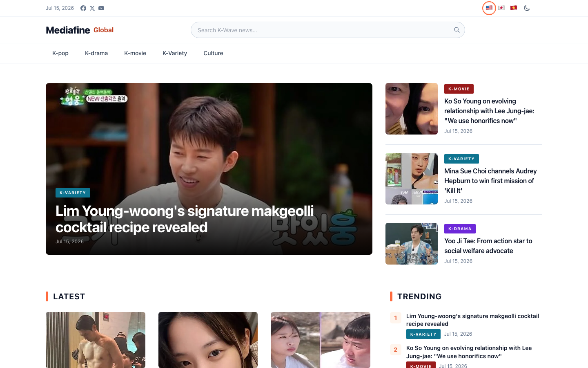Open Yoo Ji Tae article thumbnail

[412, 244]
